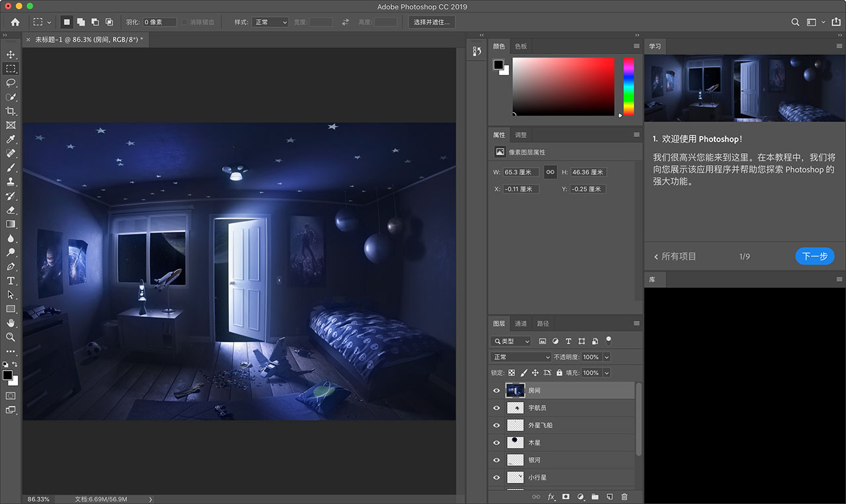
Task: Hide the 小行星 layer
Action: pyautogui.click(x=497, y=477)
